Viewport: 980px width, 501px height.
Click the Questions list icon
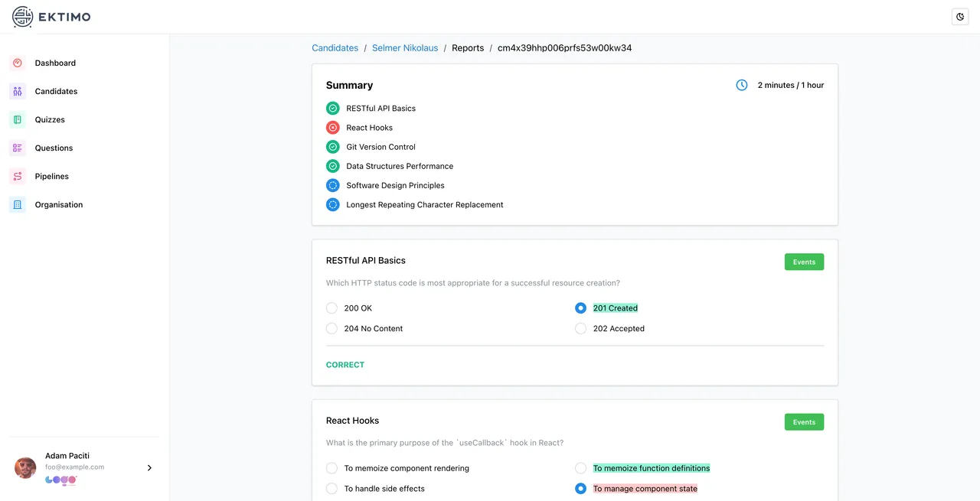pos(18,148)
